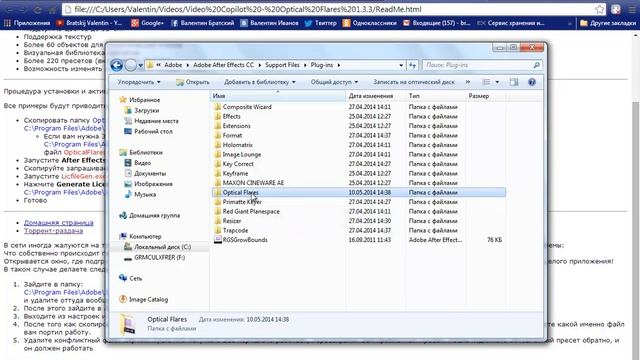Open GRMCULXFRER (F:) drive
The height and width of the screenshot is (360, 640).
pos(159,258)
